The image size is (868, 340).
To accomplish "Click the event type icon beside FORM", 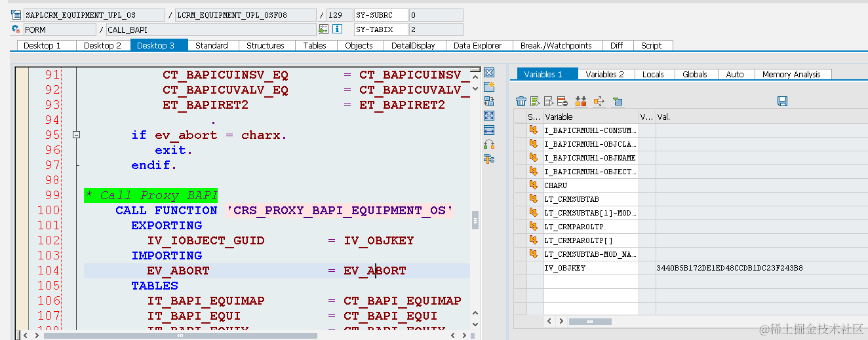I will point(16,29).
